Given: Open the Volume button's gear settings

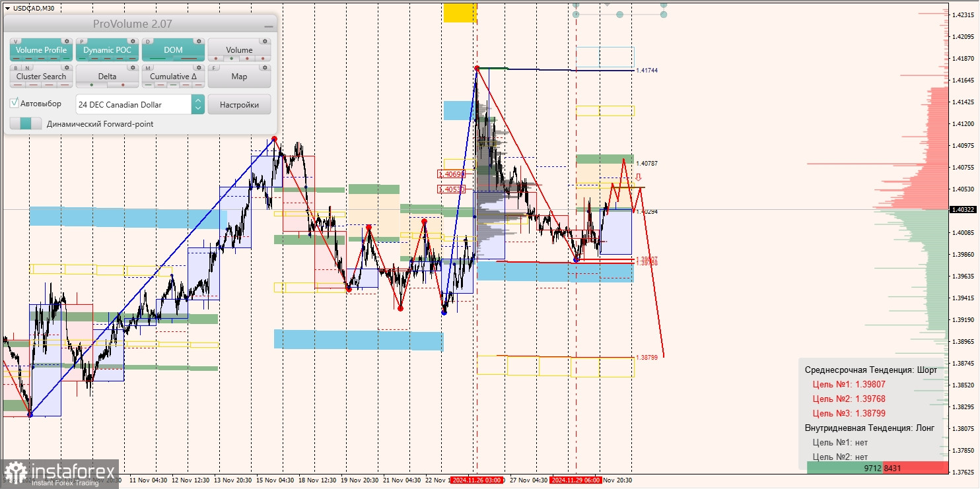Looking at the screenshot, I should click(x=265, y=41).
